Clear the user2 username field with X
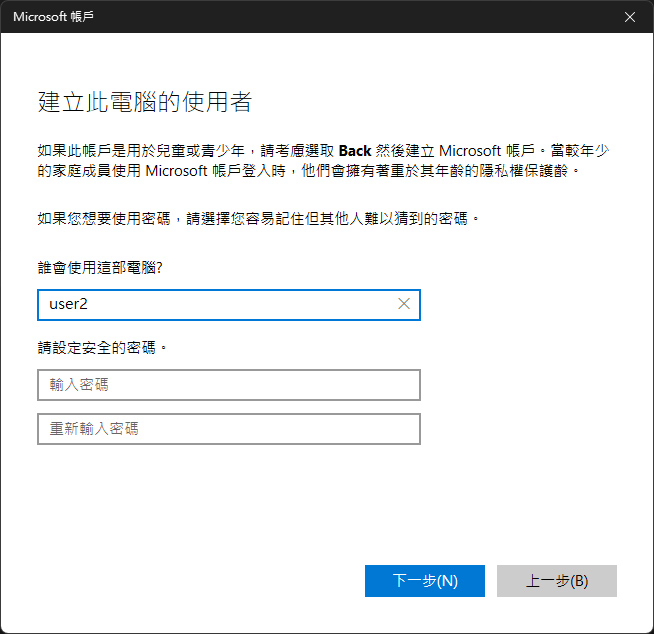Screen dimensions: 654x634 coord(404,304)
